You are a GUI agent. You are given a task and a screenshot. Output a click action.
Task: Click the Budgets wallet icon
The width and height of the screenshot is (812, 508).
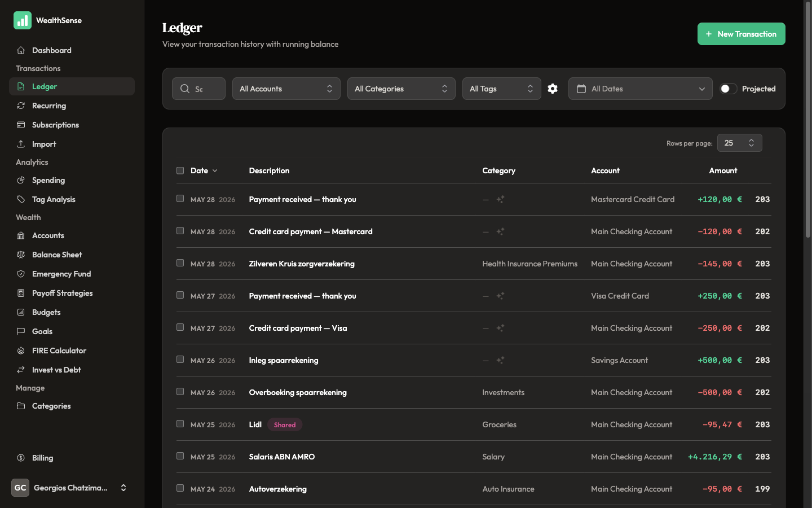[x=21, y=312]
